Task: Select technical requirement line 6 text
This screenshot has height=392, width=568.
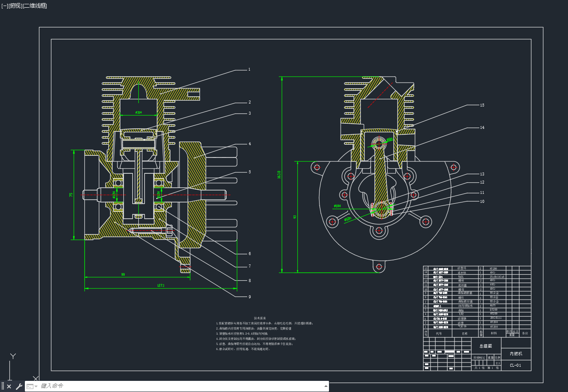Action: (243, 349)
